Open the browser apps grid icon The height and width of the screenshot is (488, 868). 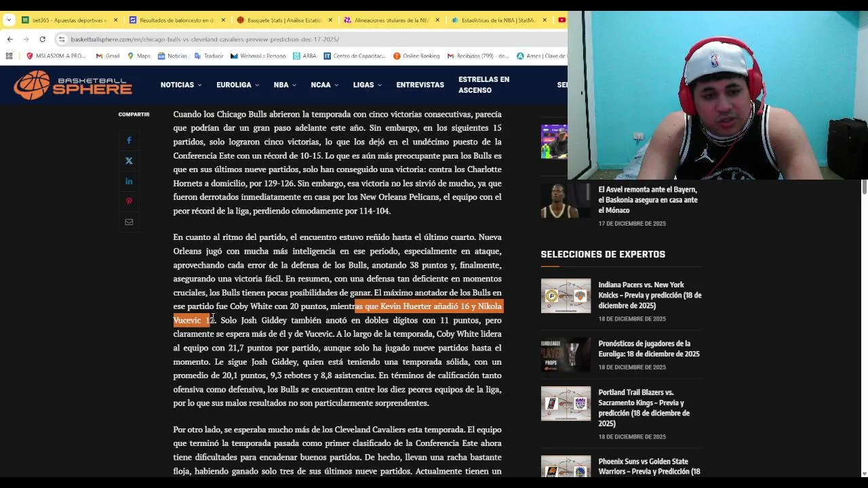[x=9, y=56]
